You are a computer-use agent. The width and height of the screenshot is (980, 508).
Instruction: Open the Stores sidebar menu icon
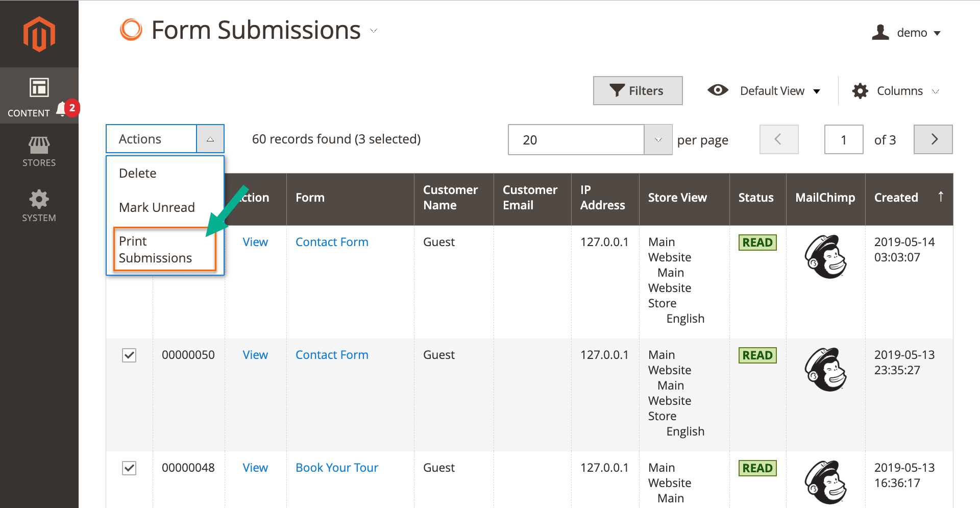[39, 145]
